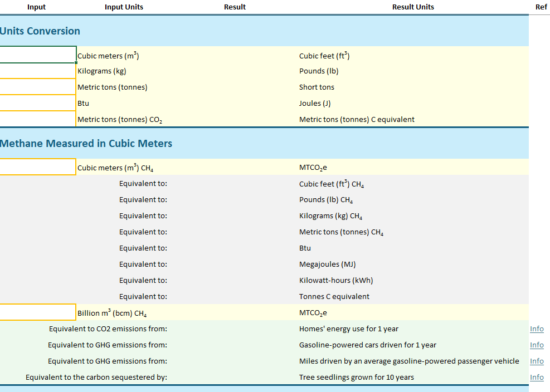Click the Kilowatt-hours (kWh) cell

pyautogui.click(x=335, y=280)
